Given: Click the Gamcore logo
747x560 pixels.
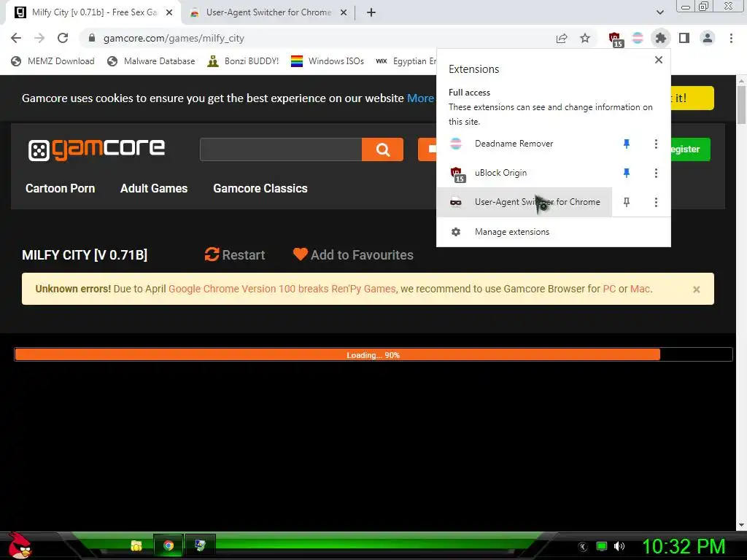Looking at the screenshot, I should (97, 149).
